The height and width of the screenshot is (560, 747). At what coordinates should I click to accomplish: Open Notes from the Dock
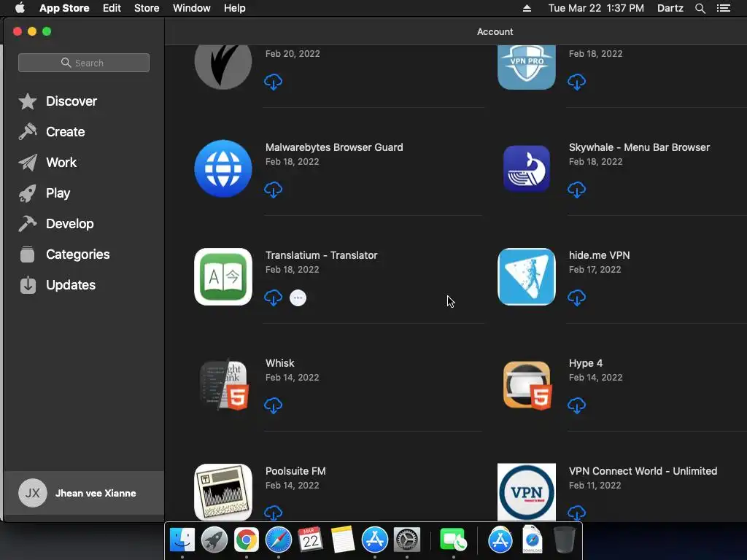tap(343, 540)
